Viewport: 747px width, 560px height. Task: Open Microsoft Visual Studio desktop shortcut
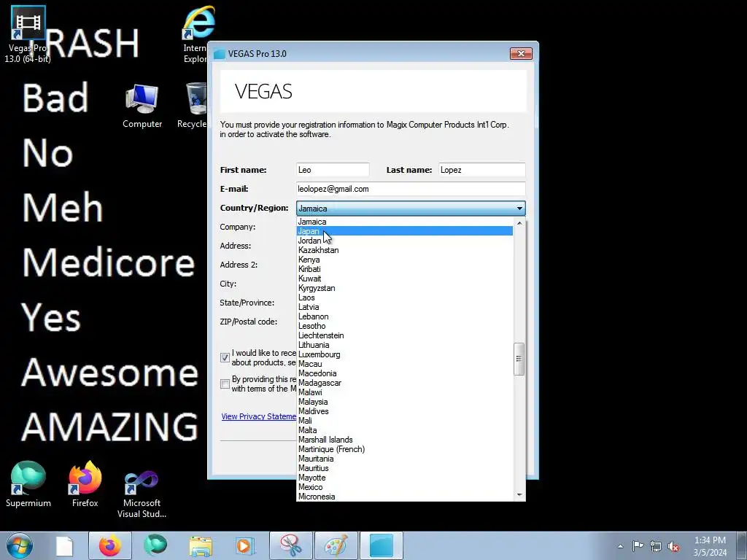[x=142, y=494]
